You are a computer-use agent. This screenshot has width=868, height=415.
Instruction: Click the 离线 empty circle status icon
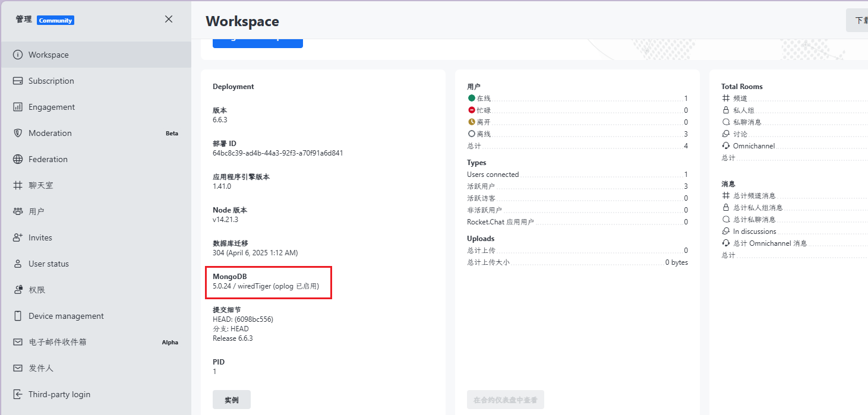(472, 134)
